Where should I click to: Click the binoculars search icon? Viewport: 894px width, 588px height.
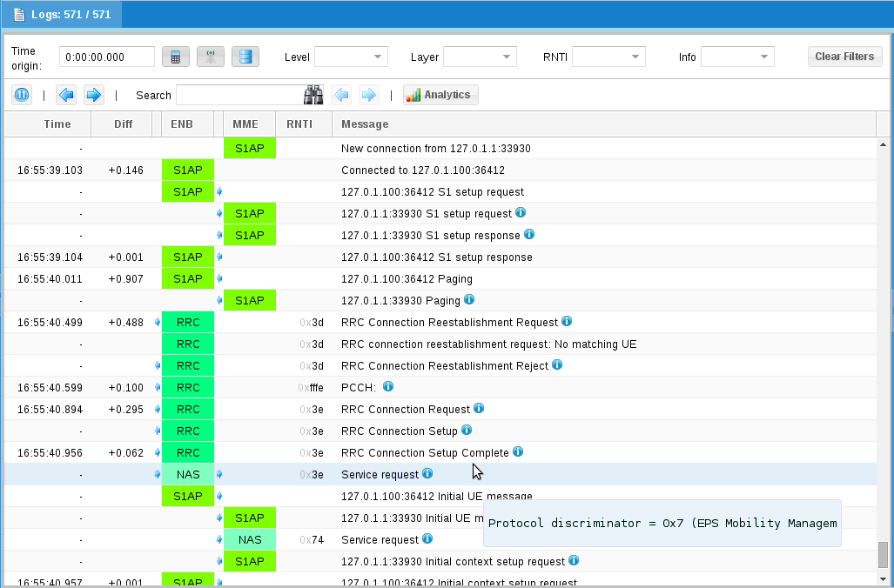click(x=313, y=95)
